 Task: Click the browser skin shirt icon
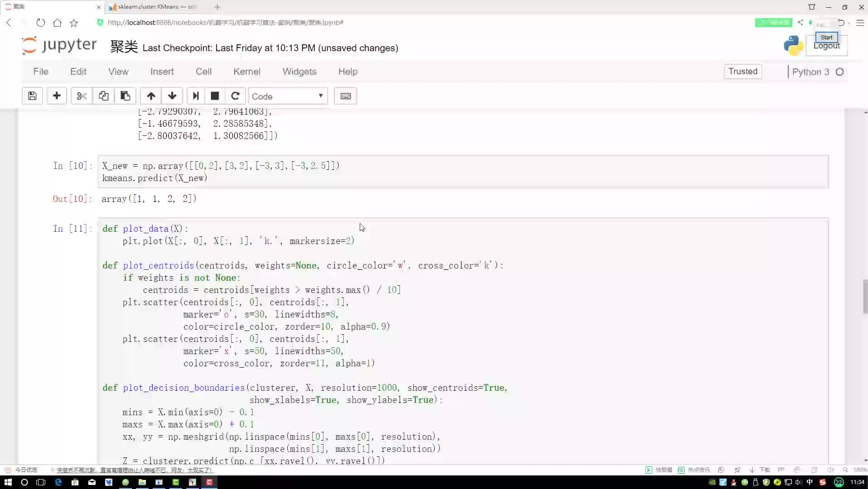812,7
